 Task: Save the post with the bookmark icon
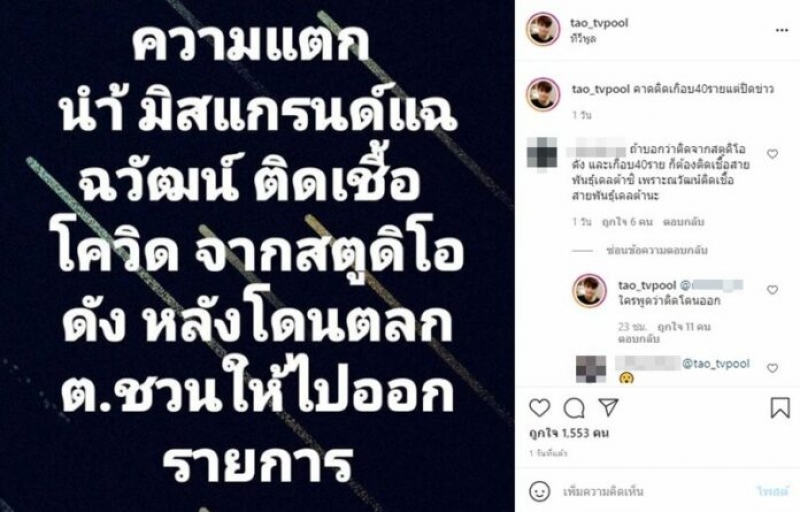coord(780,407)
